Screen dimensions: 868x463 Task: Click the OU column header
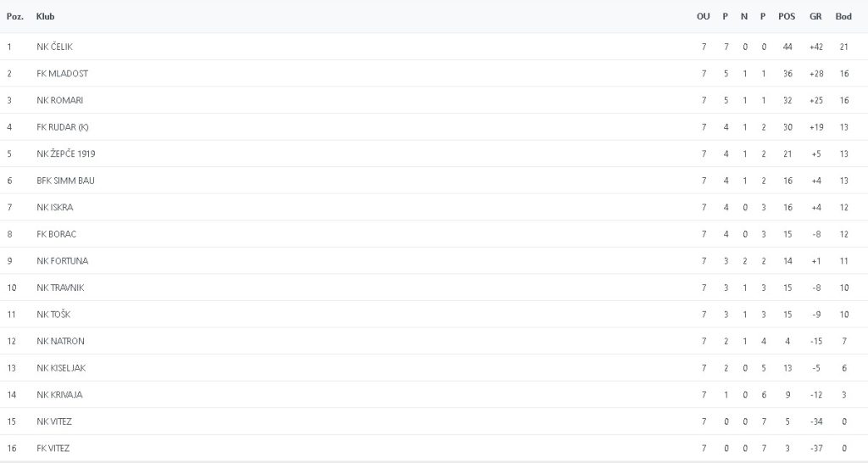(703, 17)
